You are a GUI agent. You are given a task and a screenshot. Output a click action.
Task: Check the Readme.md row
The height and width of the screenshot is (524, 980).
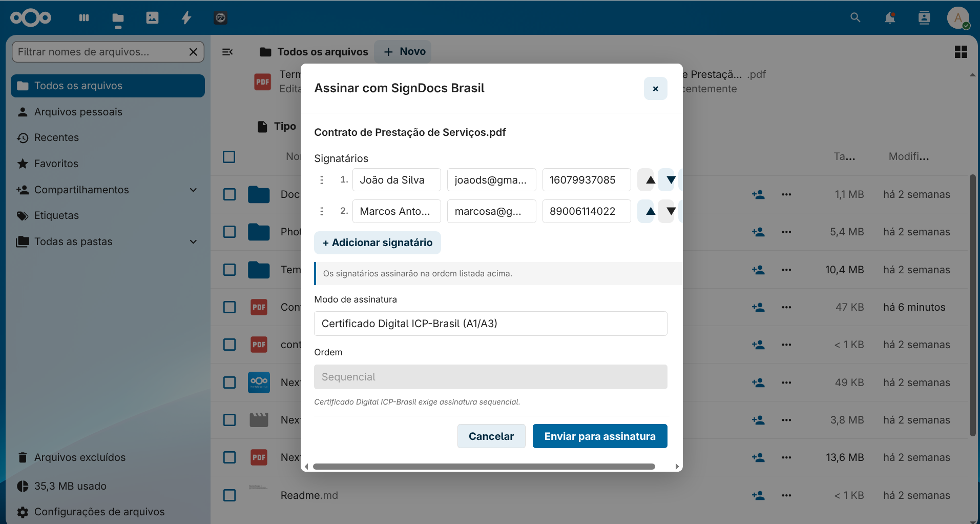coord(230,495)
